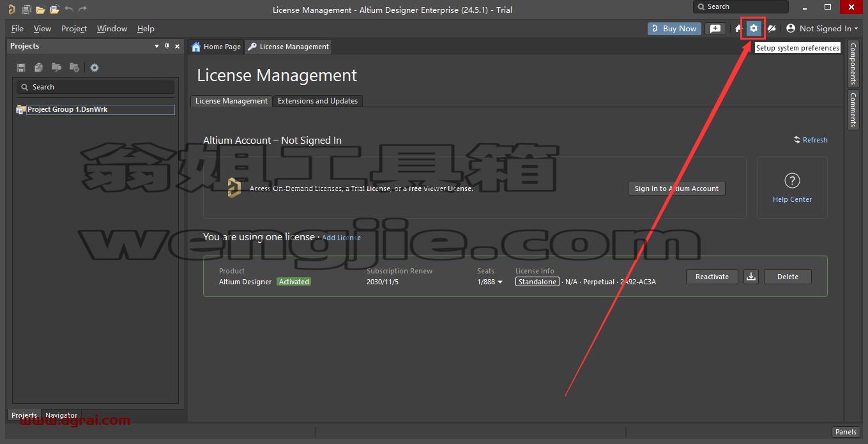Image resolution: width=868 pixels, height=444 pixels.
Task: Close the Projects panel
Action: click(176, 46)
